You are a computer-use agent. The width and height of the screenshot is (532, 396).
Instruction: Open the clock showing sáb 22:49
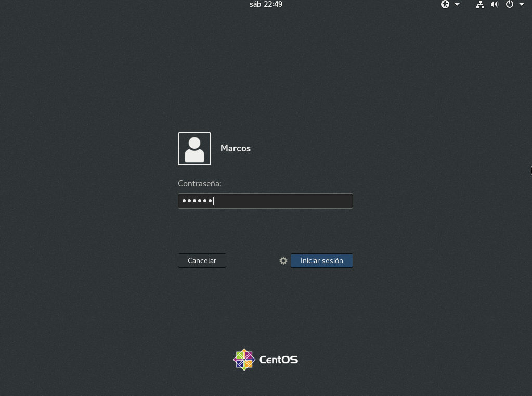click(x=266, y=4)
